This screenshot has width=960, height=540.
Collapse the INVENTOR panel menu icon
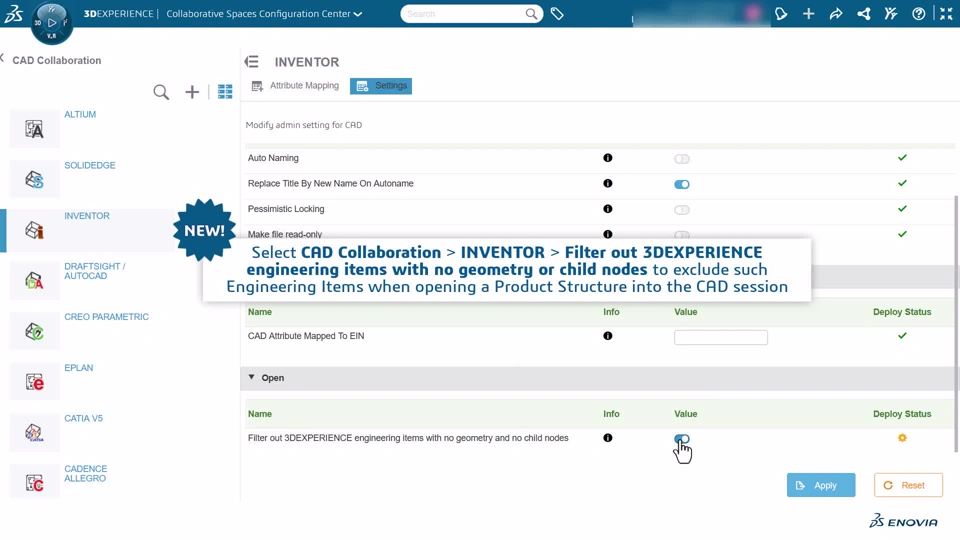point(252,62)
